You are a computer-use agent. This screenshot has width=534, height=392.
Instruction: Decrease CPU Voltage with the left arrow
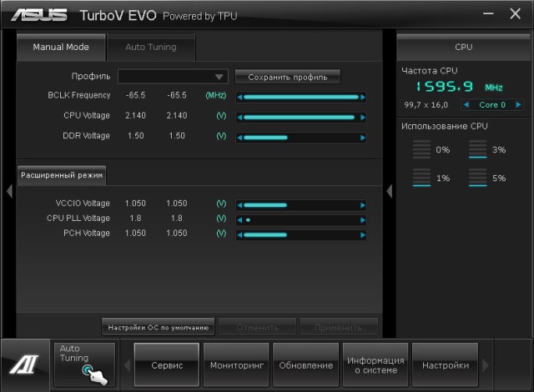pyautogui.click(x=239, y=118)
